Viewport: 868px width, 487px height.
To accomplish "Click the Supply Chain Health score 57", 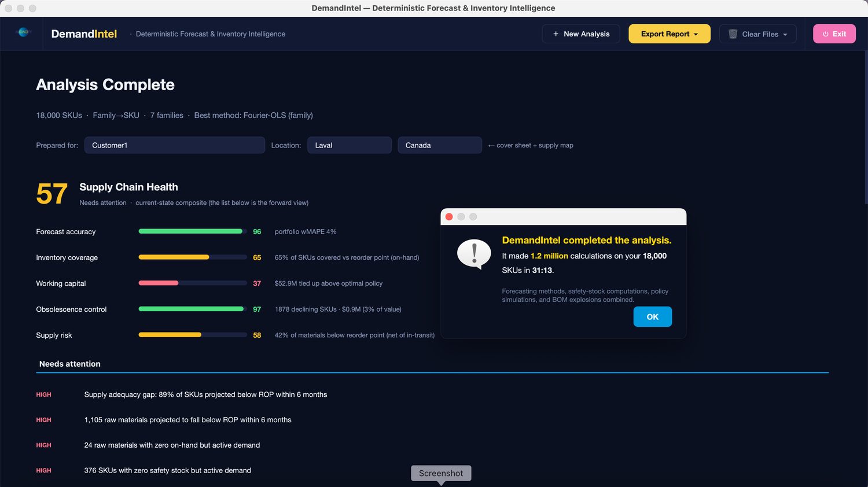I will 52,194.
